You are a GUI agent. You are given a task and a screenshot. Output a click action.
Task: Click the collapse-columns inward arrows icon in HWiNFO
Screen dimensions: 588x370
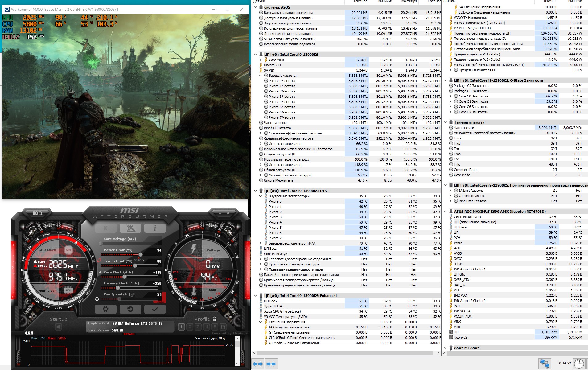(x=271, y=364)
